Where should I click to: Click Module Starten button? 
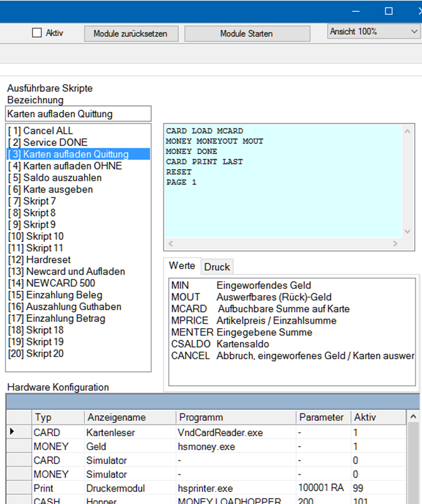tap(247, 34)
